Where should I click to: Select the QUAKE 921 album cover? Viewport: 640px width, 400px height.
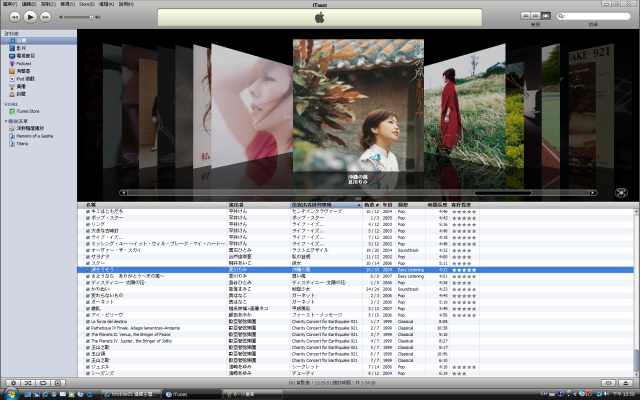(591, 105)
